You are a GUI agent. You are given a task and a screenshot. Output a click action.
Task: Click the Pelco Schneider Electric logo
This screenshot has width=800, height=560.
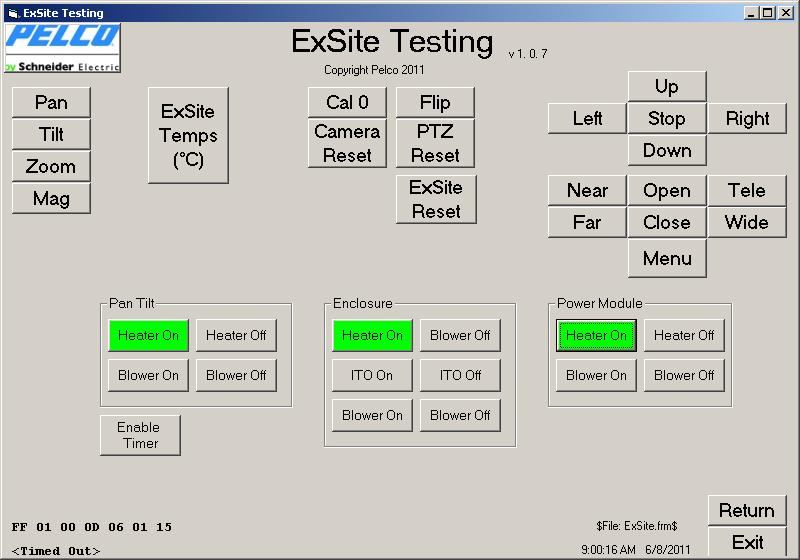(x=63, y=47)
